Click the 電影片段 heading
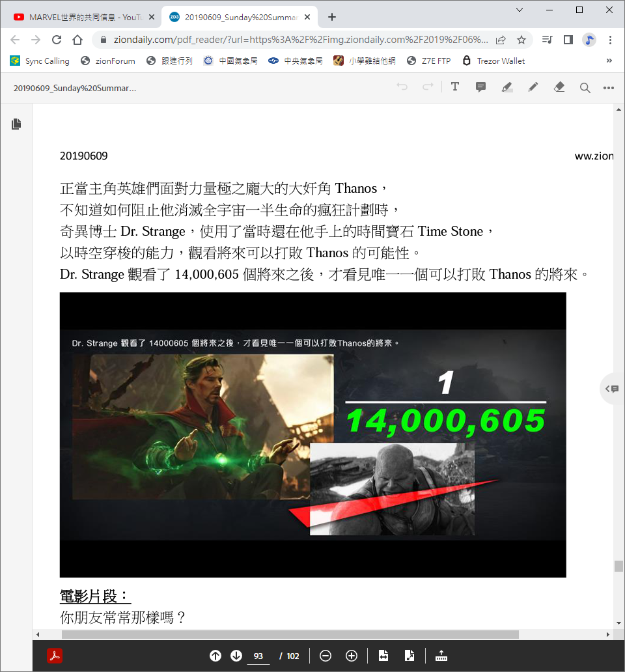Viewport: 625px width, 672px height. (x=95, y=596)
